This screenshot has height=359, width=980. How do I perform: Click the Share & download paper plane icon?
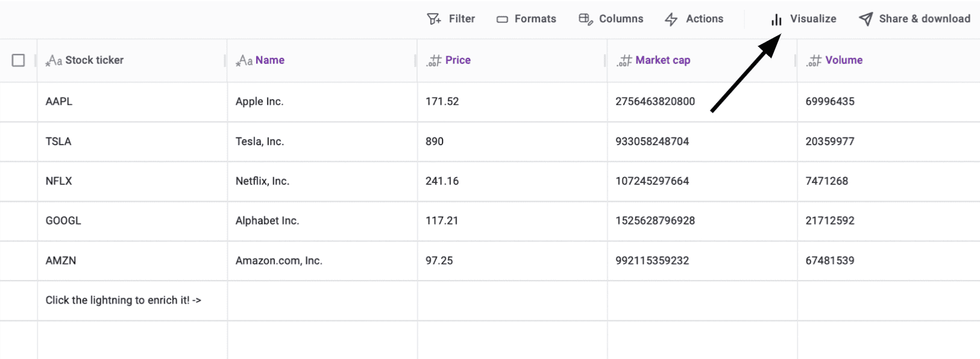[865, 19]
